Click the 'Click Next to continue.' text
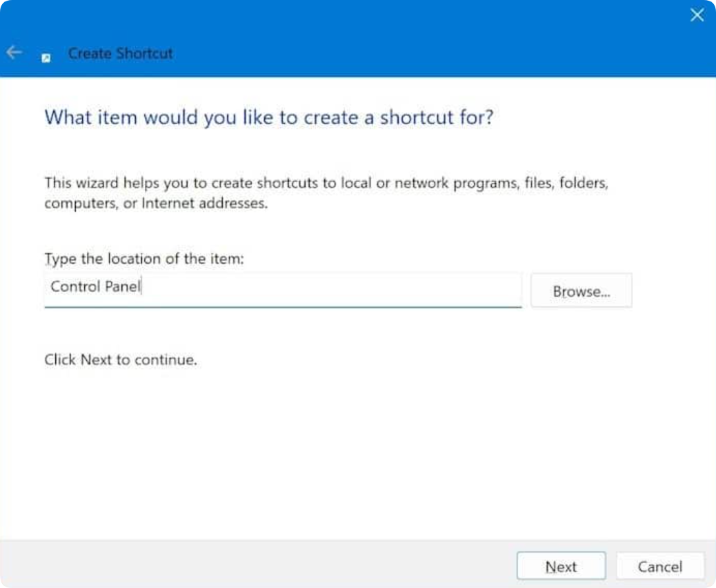Screen dimensions: 716x588 121,360
